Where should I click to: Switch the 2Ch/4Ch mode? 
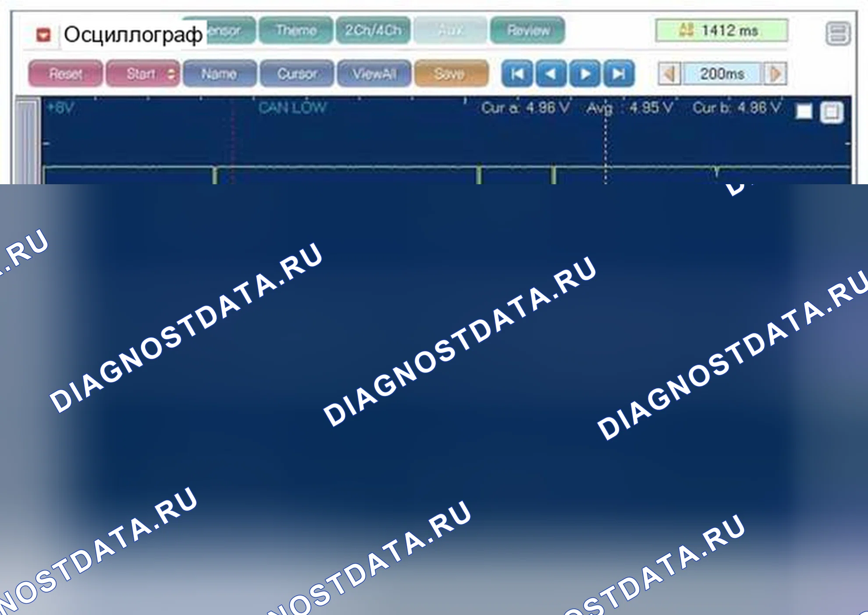(x=373, y=30)
